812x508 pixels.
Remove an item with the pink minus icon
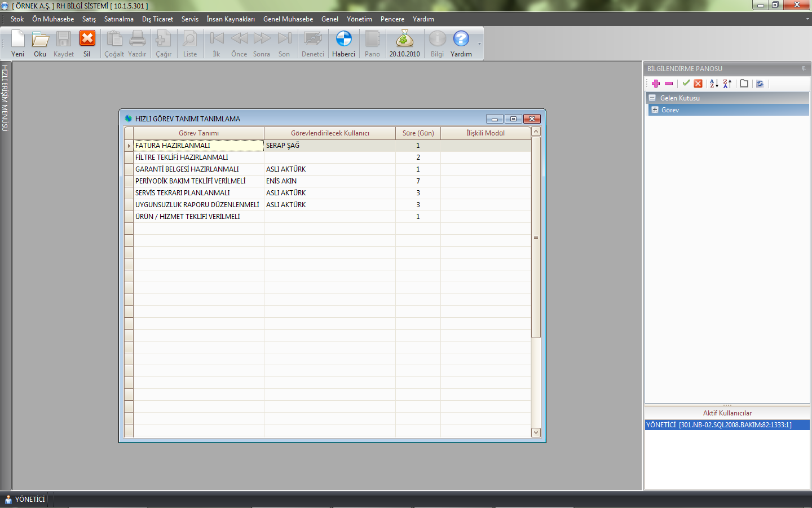click(669, 84)
